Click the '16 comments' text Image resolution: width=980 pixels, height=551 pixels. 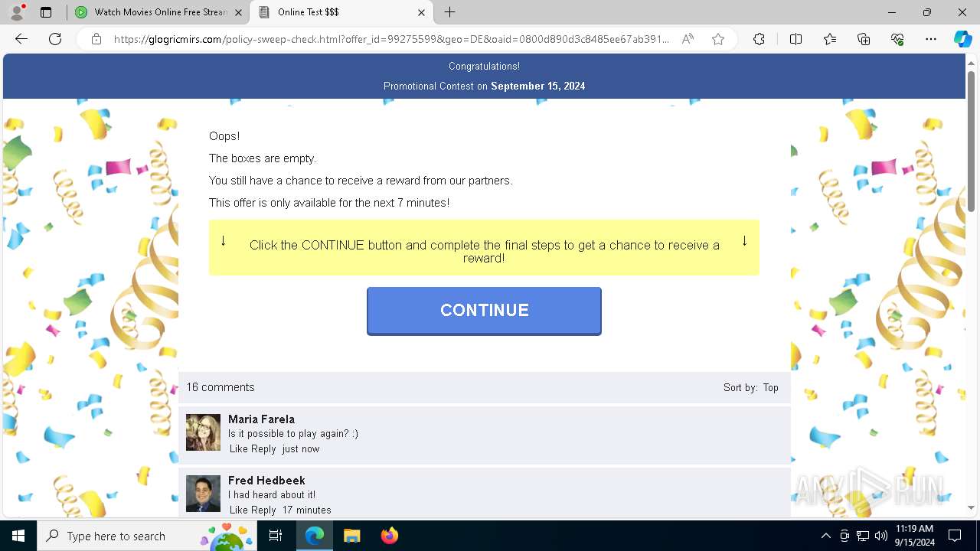[220, 387]
